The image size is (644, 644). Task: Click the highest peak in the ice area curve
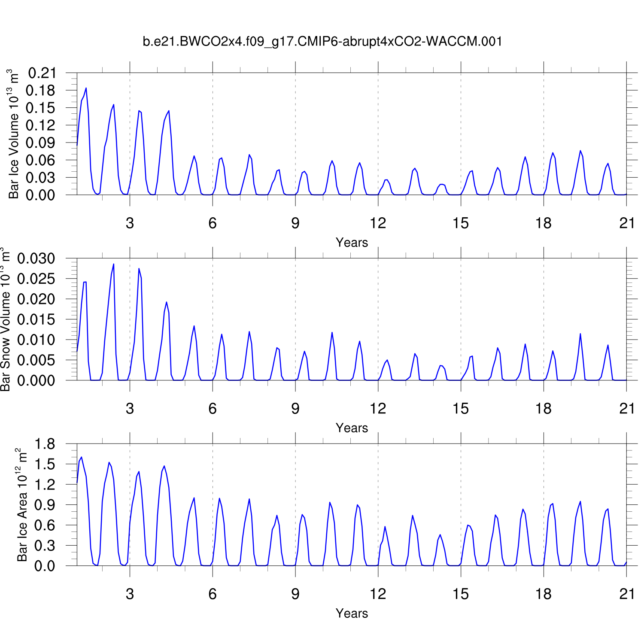pos(82,457)
